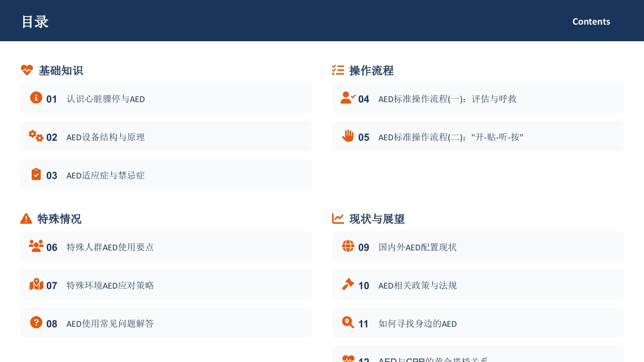Click the Contents label in header
This screenshot has width=644, height=362.
pos(591,22)
